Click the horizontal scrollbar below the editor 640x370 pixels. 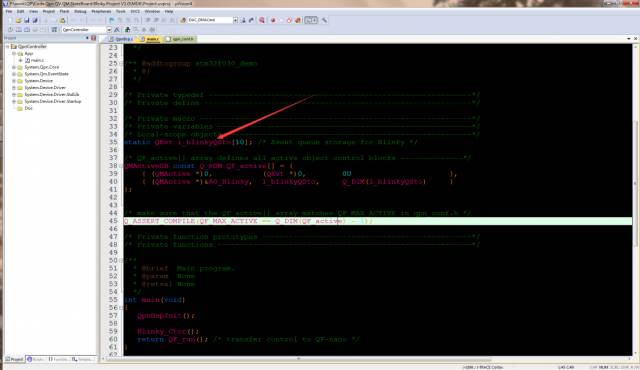click(298, 359)
